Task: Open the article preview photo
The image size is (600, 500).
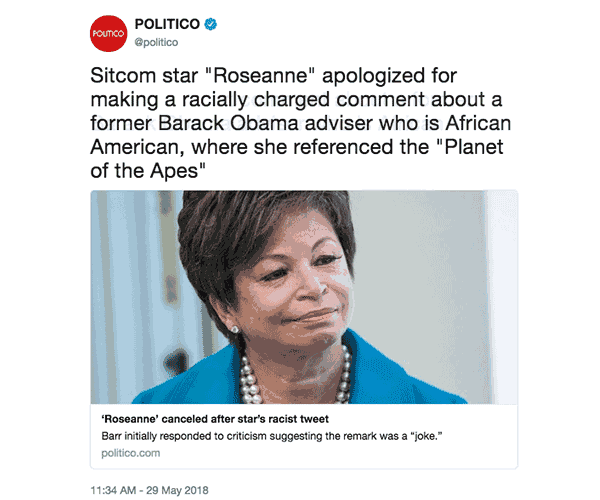Action: click(304, 296)
